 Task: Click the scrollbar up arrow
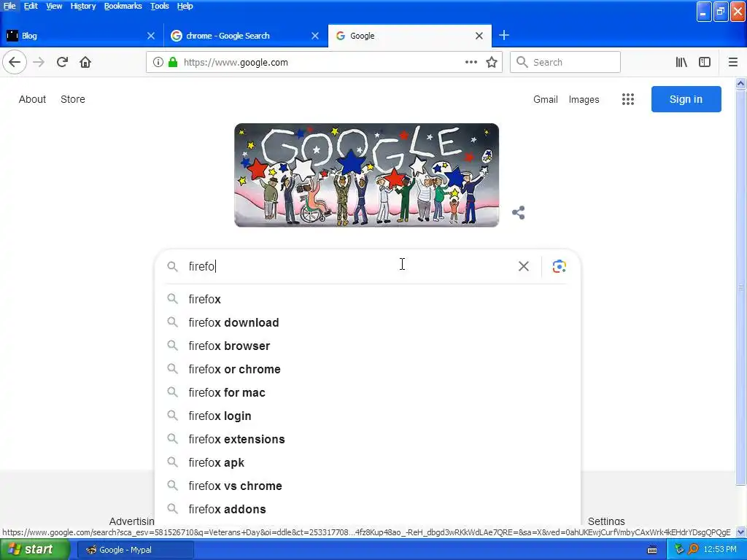pos(741,84)
